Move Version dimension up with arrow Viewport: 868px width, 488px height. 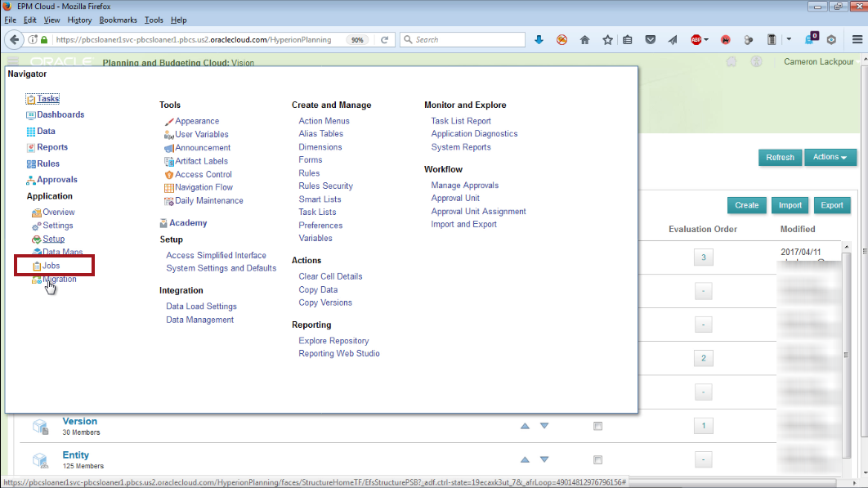coord(525,426)
